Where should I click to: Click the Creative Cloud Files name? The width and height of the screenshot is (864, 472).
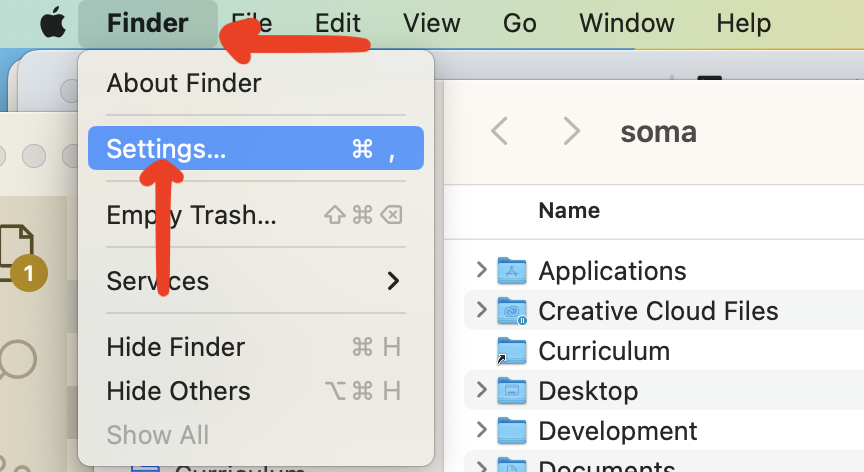[658, 311]
